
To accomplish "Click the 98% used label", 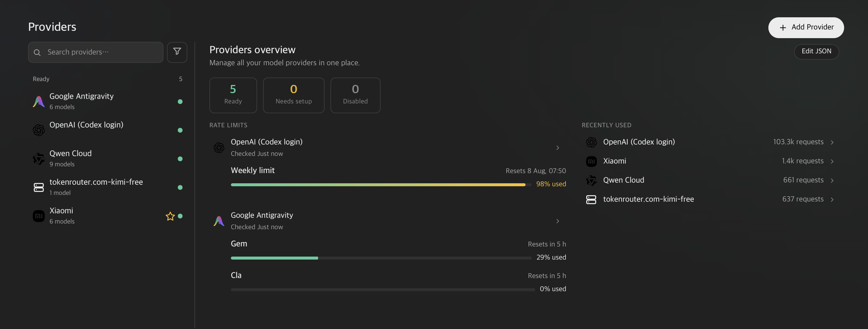I will tap(551, 184).
